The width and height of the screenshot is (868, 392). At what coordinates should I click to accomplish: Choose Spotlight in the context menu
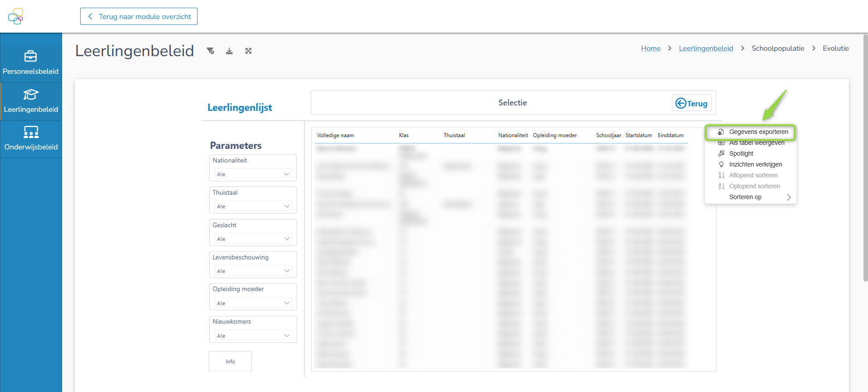741,153
